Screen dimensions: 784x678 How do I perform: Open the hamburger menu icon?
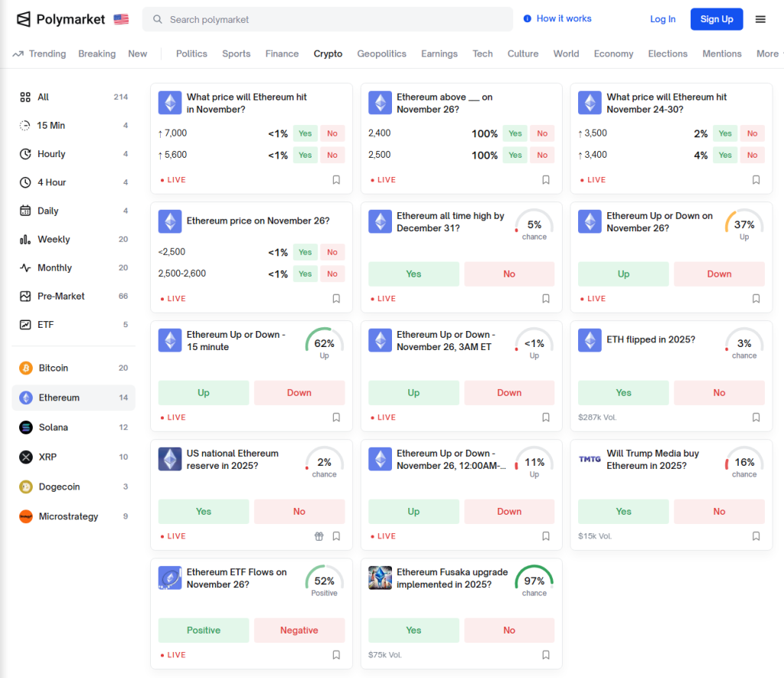pyautogui.click(x=760, y=19)
